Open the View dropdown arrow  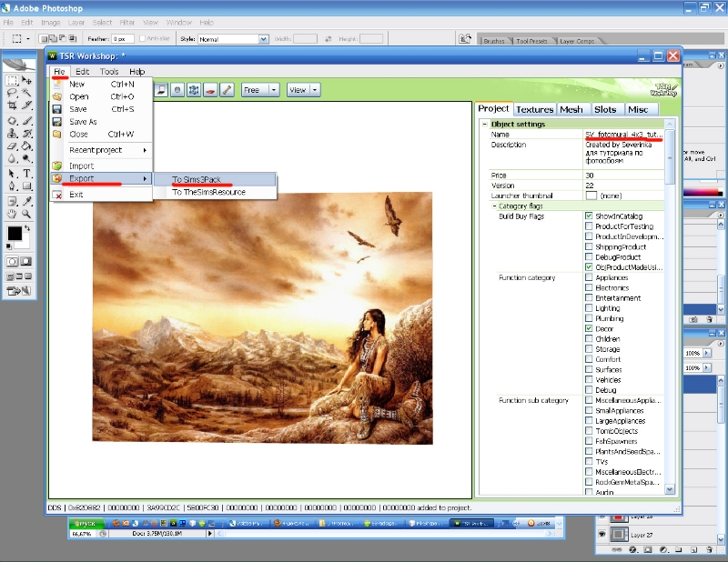coord(315,90)
